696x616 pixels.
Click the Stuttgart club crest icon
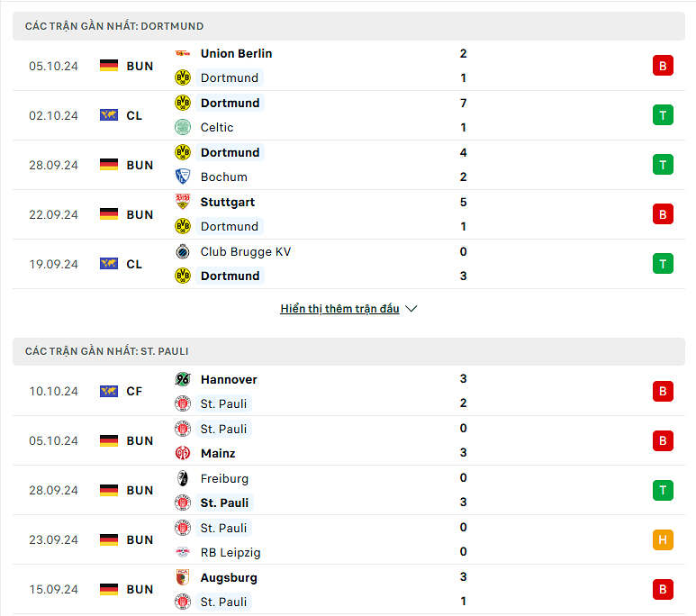click(183, 202)
